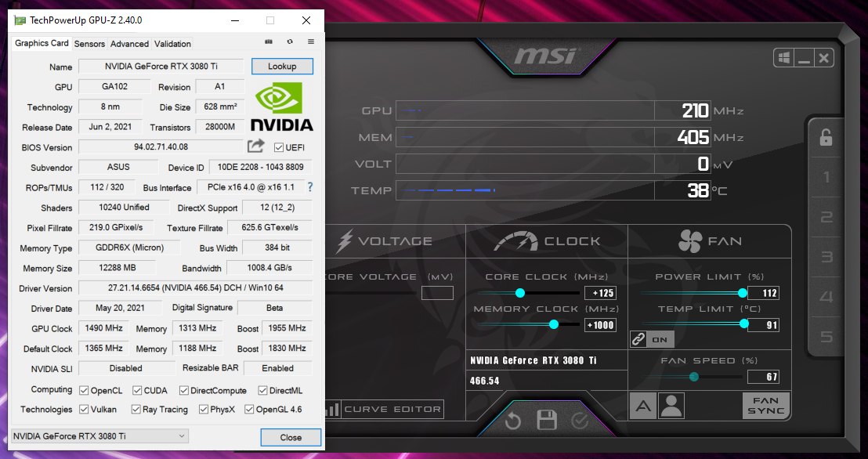Toggle the DirectCompute checkbox
868x459 pixels.
(184, 390)
